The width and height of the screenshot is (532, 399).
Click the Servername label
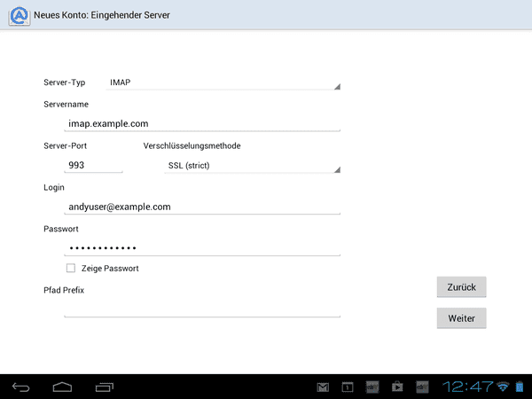click(66, 104)
